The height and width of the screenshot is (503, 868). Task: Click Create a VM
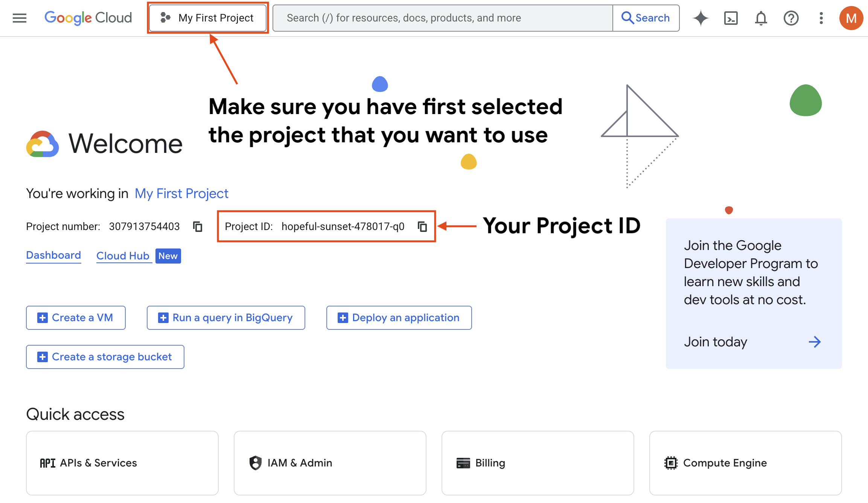[x=75, y=317]
